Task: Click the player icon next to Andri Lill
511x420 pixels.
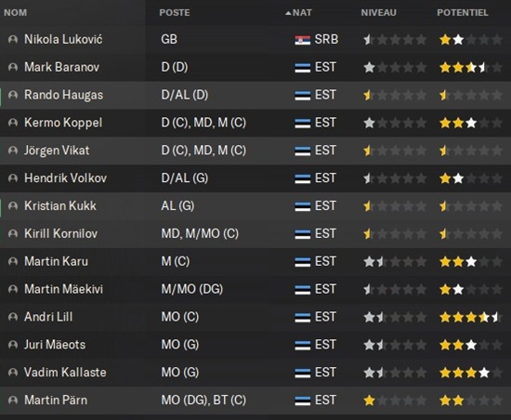Action: pyautogui.click(x=13, y=317)
